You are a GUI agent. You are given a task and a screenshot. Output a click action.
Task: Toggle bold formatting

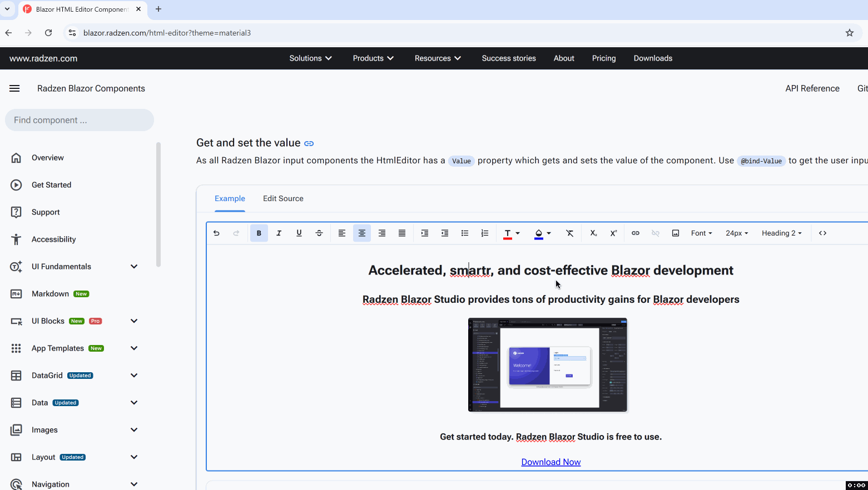point(259,233)
